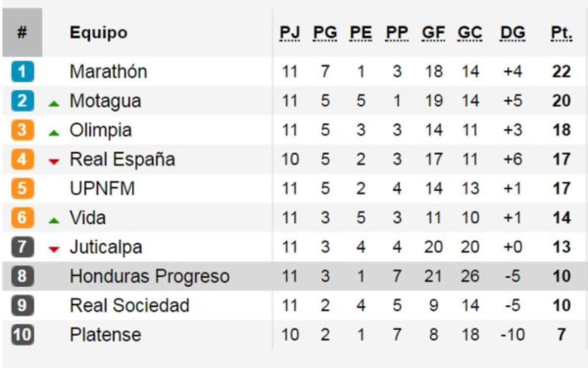
Task: Click green up arrow beside Motagua
Action: tap(54, 104)
